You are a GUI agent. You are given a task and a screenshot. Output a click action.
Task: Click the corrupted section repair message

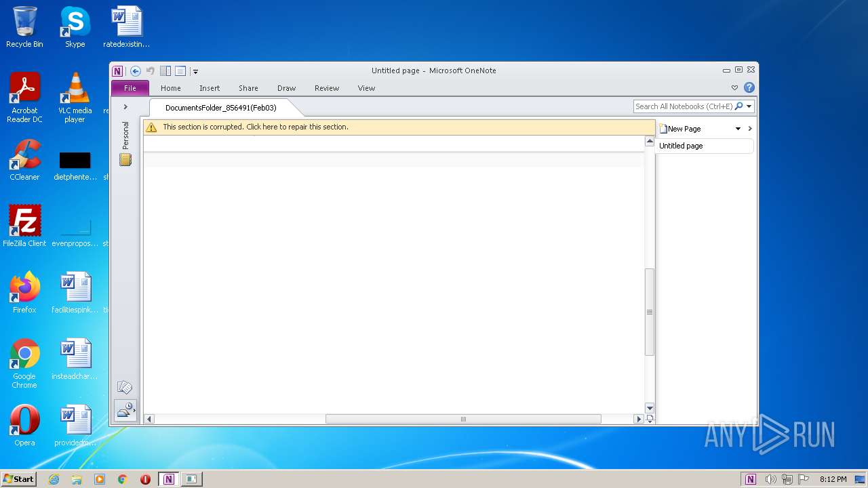pyautogui.click(x=256, y=127)
